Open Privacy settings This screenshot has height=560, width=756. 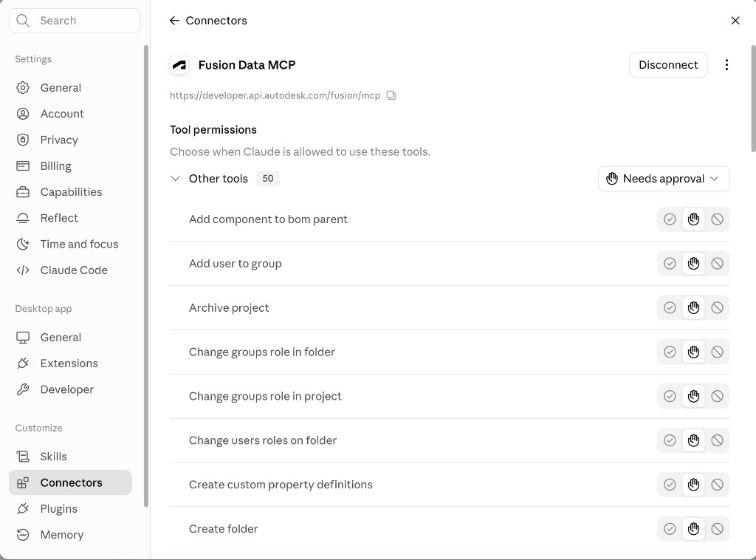(70, 140)
